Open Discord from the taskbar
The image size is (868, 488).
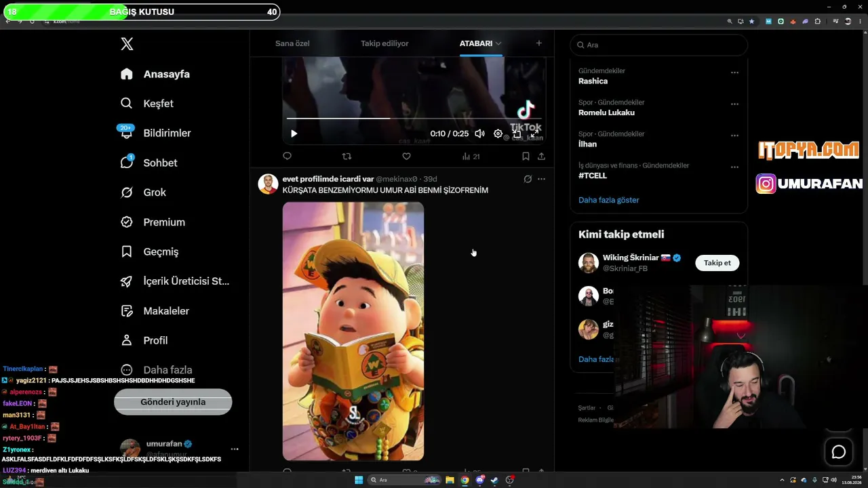pyautogui.click(x=480, y=481)
